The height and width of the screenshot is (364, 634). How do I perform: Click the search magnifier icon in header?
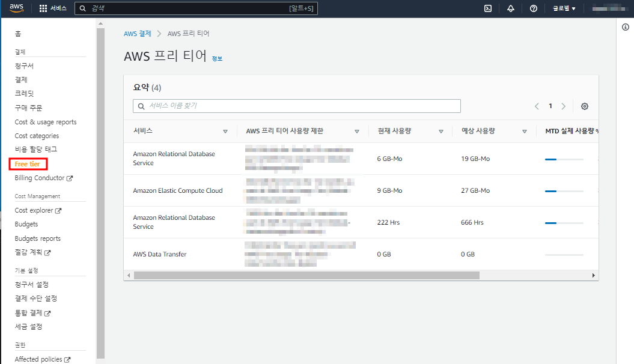point(82,8)
